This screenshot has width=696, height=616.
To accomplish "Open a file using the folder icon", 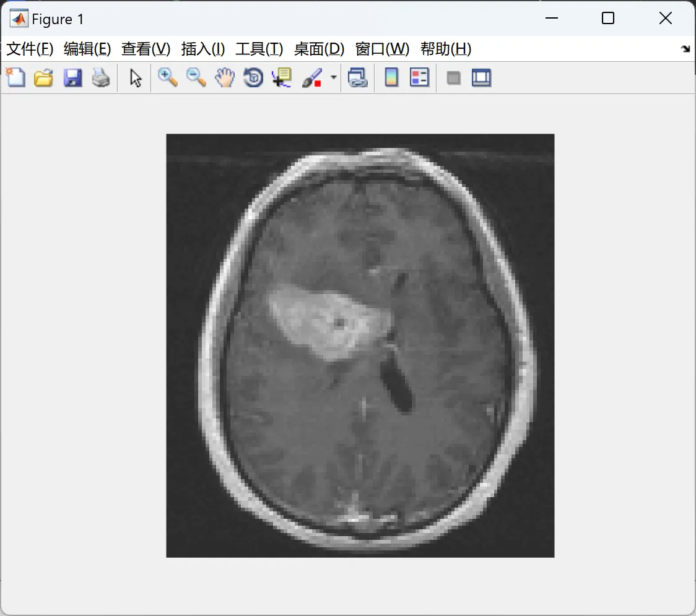I will click(x=43, y=77).
